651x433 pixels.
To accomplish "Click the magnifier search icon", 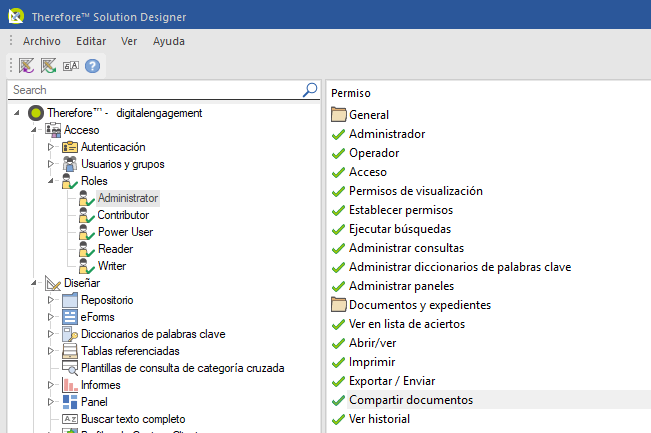I will click(310, 90).
